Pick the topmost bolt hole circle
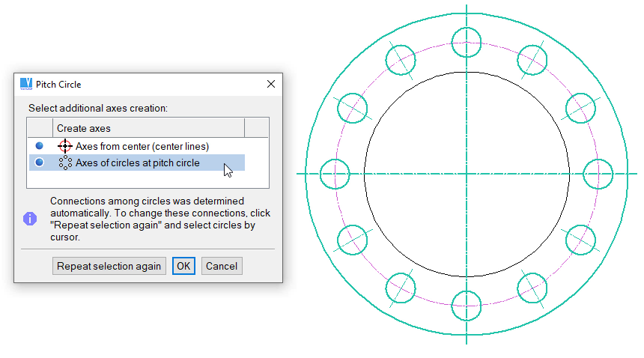 (x=467, y=42)
